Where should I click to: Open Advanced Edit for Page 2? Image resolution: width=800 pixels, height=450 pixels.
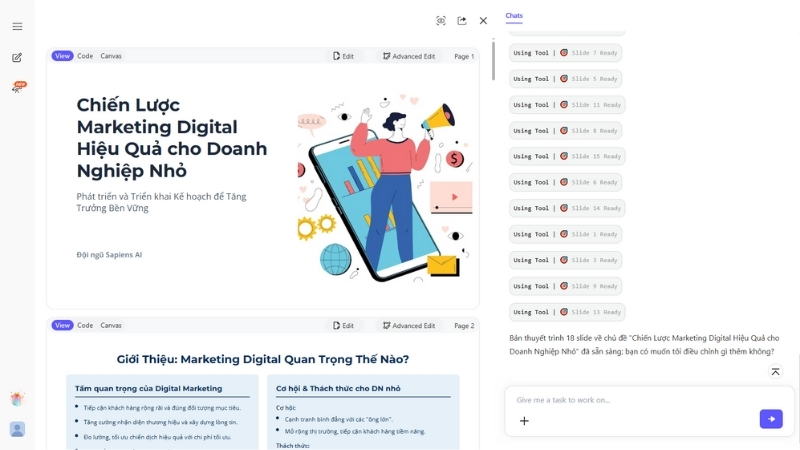tap(408, 325)
